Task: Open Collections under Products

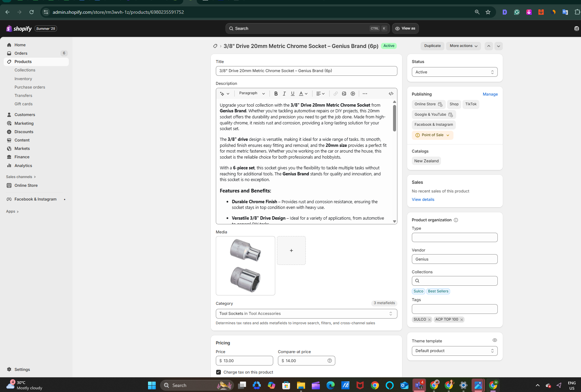Action: [25, 70]
